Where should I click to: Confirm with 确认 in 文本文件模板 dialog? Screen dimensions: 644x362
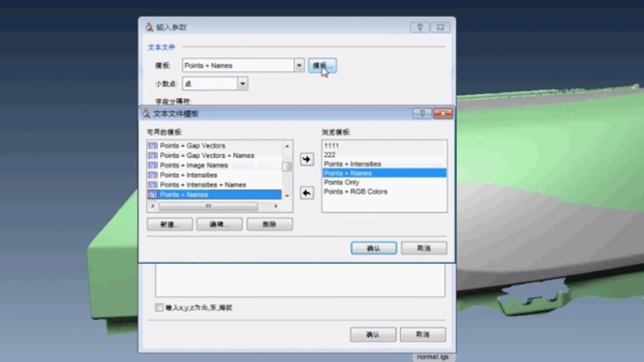tap(374, 248)
